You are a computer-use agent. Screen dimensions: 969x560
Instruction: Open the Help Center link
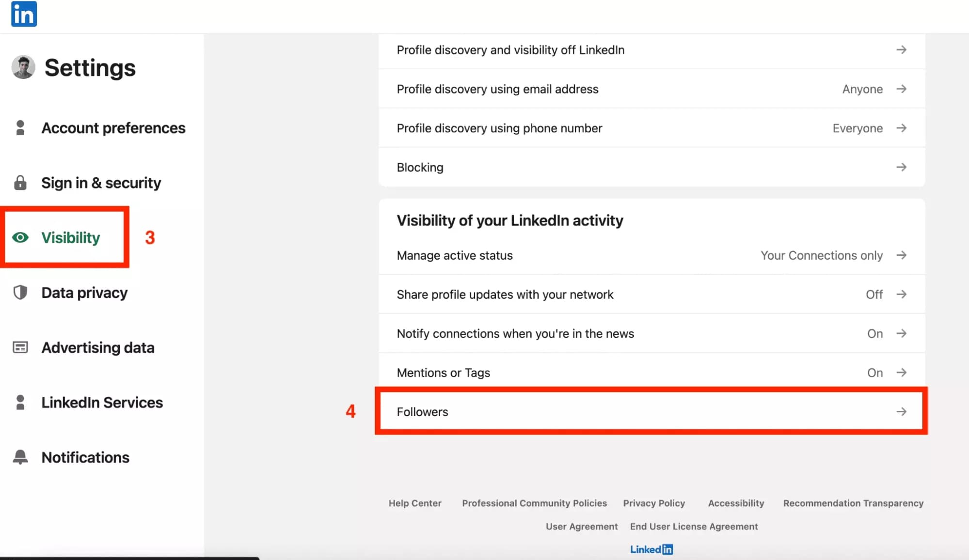pyautogui.click(x=415, y=503)
